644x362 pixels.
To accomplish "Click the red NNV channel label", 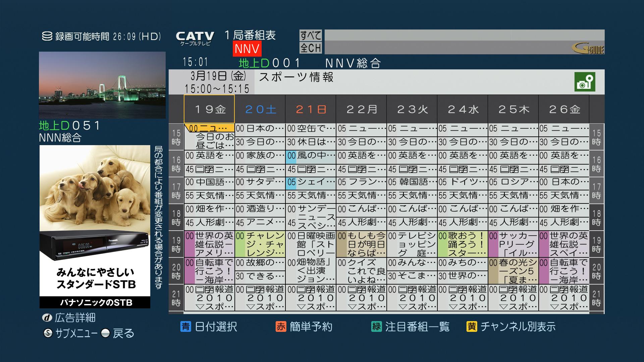I will tap(247, 49).
